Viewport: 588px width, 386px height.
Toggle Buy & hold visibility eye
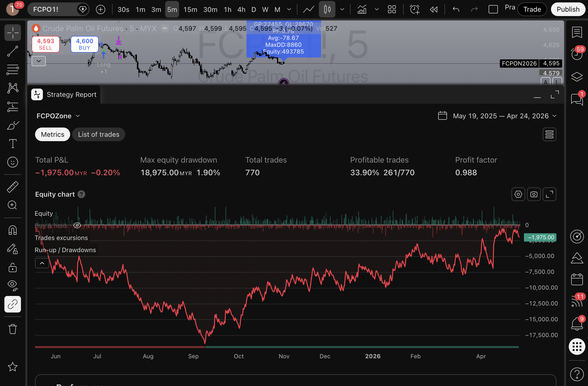[x=77, y=225]
